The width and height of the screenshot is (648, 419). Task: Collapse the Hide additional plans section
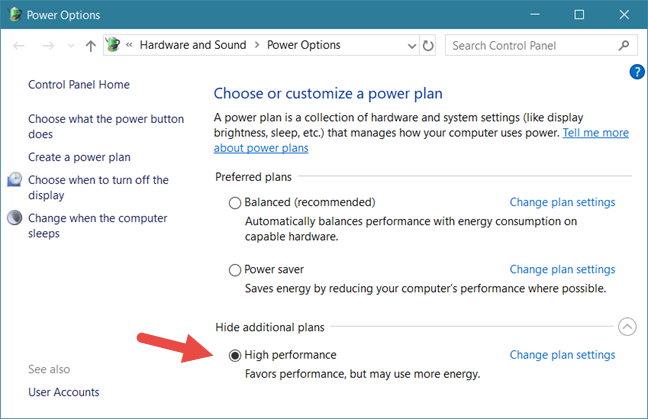(627, 327)
